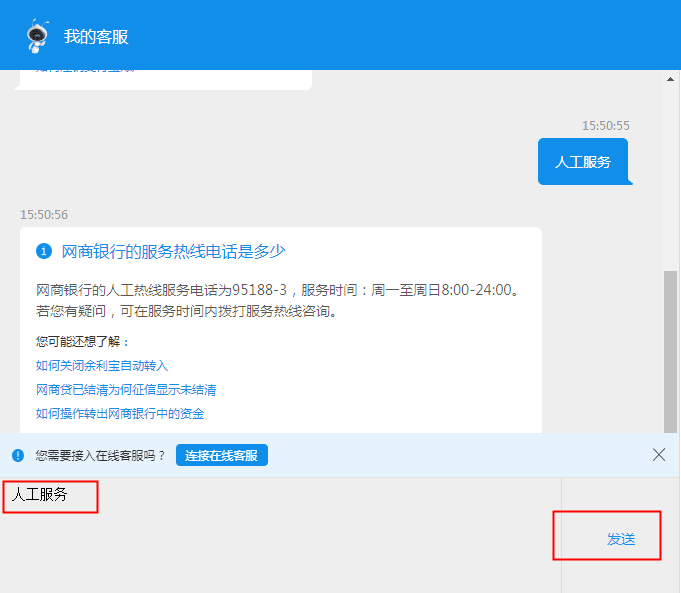The width and height of the screenshot is (681, 593).
Task: Click the robot mascot avatar icon
Action: coord(37,36)
